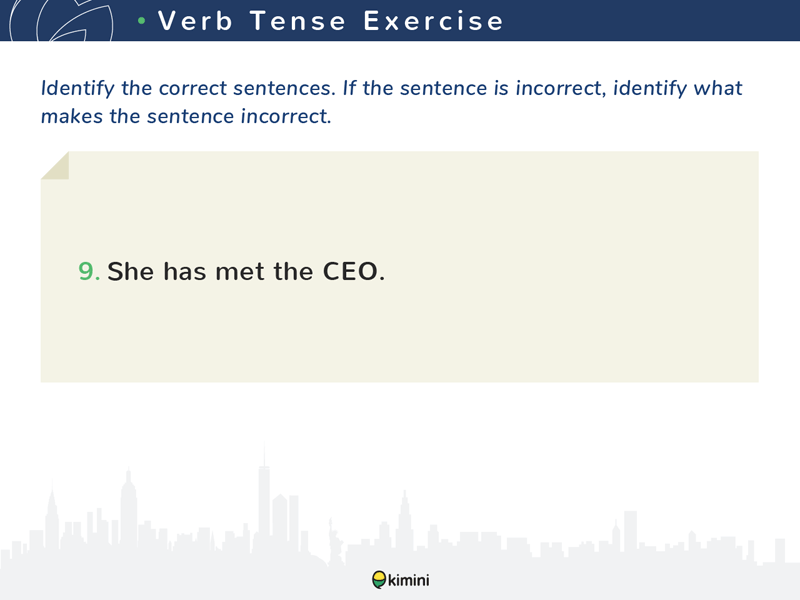Click the Empire State Building silhouette on the left
Screen dimensions: 800x600
(129, 508)
